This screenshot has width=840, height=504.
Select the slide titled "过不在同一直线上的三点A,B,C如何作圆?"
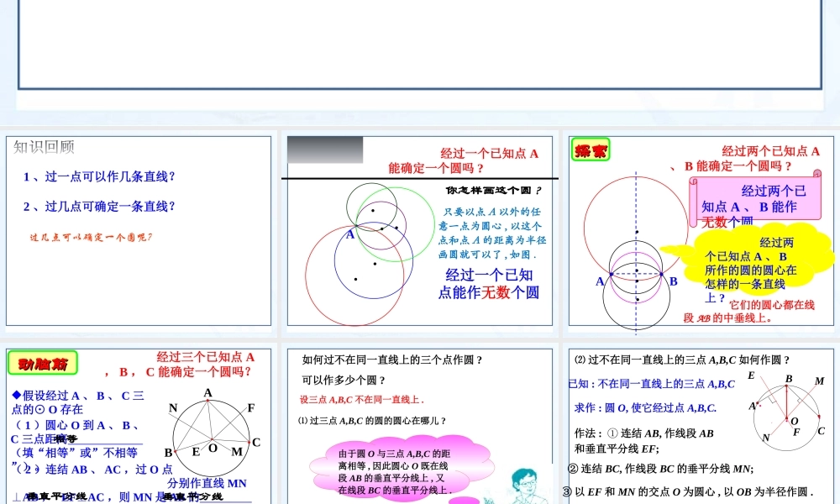tap(700, 420)
